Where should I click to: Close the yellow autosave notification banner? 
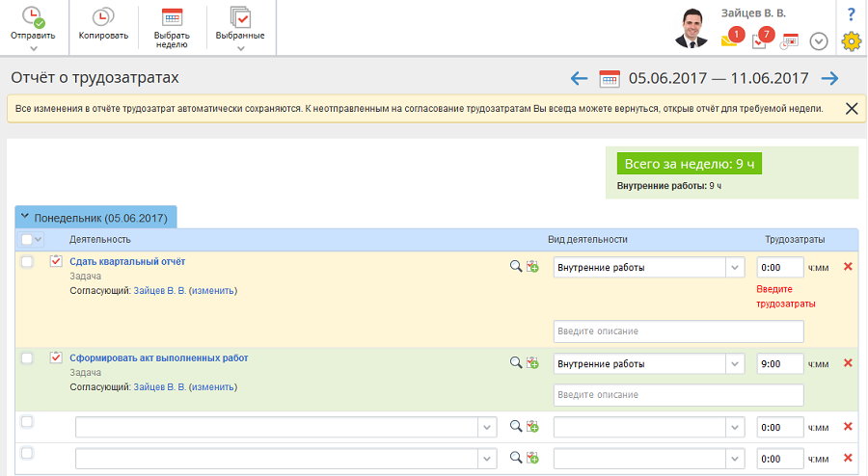[x=852, y=109]
